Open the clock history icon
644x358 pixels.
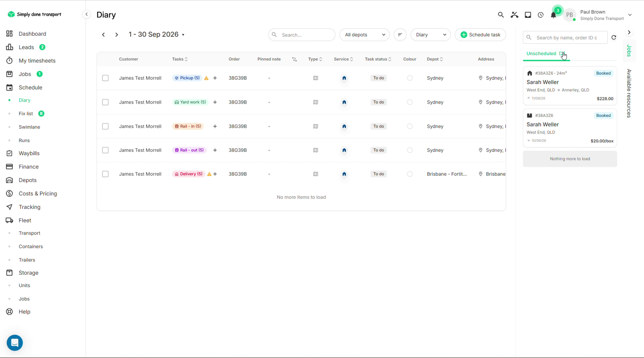pos(541,15)
